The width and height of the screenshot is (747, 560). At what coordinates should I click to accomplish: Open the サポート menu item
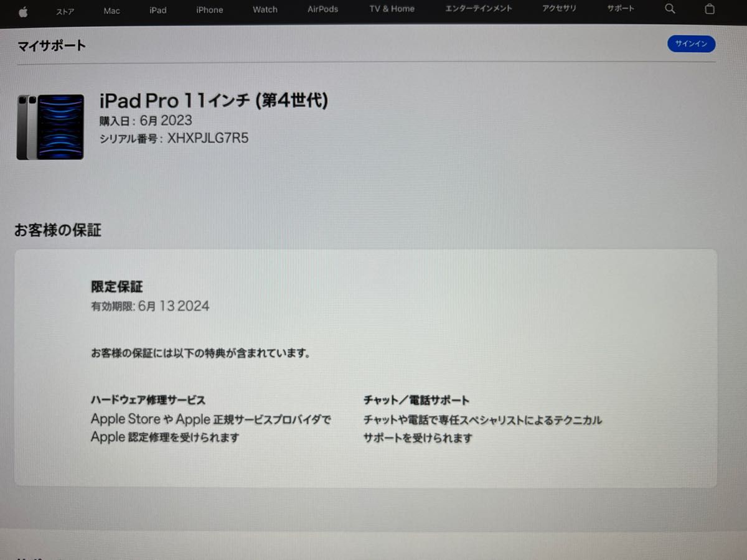621,9
